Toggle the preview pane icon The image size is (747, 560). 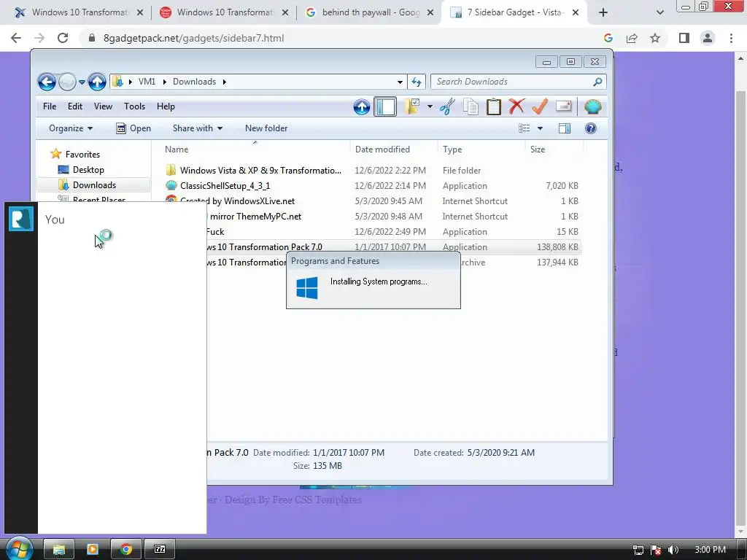point(565,128)
